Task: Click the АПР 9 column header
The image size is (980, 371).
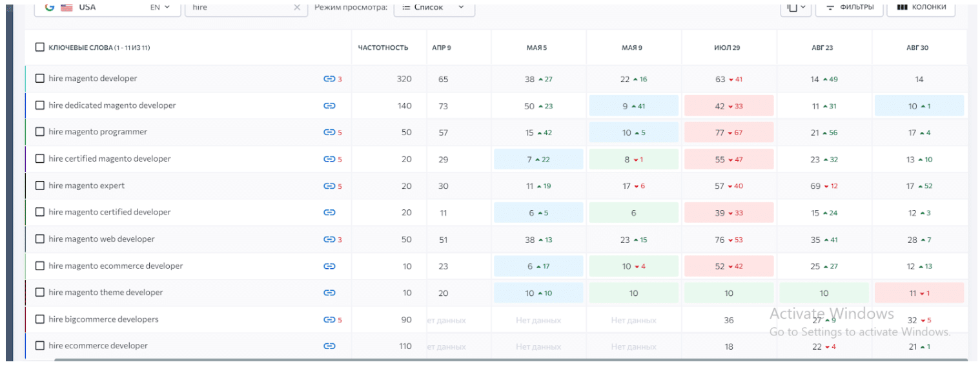Action: click(x=442, y=48)
